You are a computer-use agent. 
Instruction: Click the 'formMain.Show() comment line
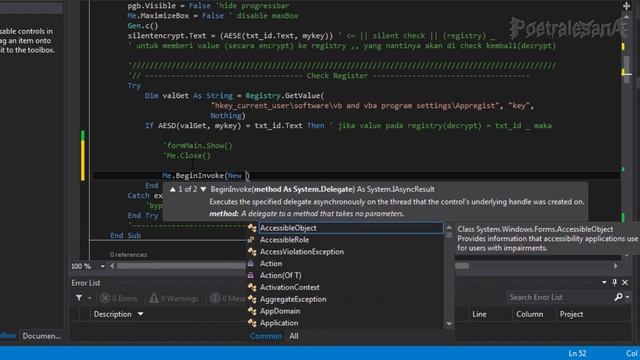coord(198,145)
